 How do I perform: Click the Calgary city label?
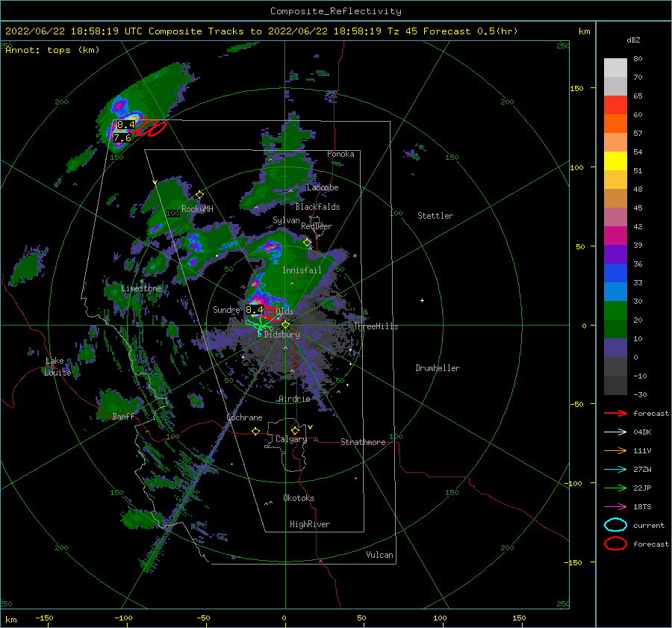(x=291, y=439)
